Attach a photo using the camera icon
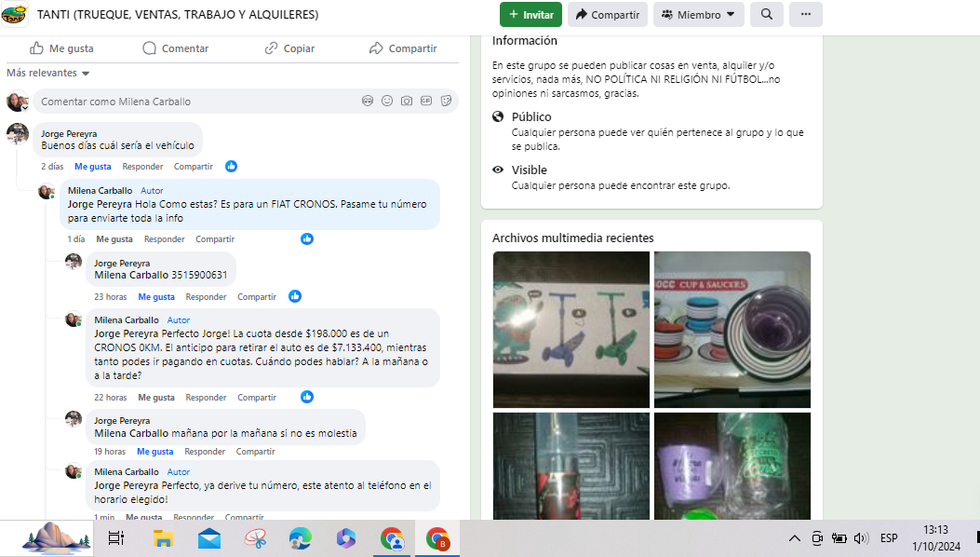Image resolution: width=980 pixels, height=557 pixels. click(x=407, y=101)
